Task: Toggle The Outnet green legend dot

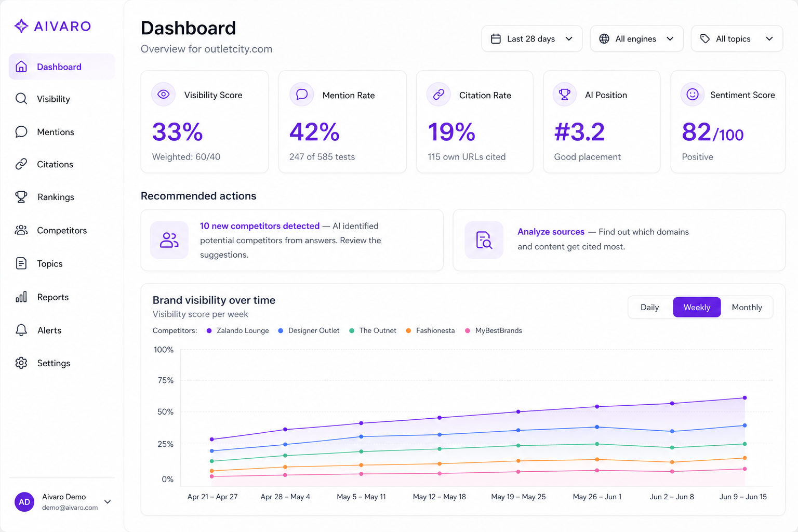Action: click(x=352, y=330)
